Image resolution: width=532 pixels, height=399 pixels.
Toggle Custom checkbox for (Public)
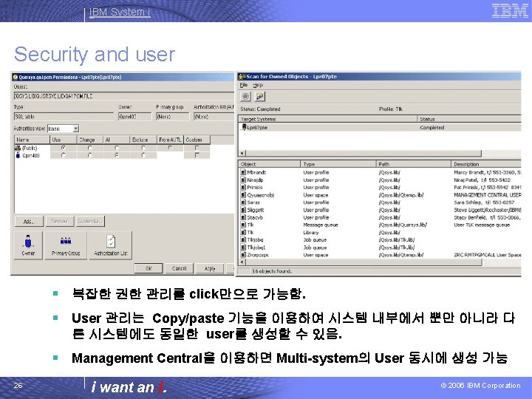[197, 148]
